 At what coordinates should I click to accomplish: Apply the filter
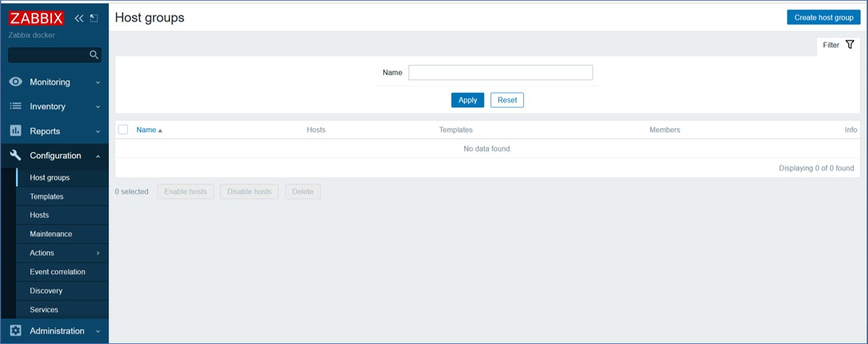467,100
